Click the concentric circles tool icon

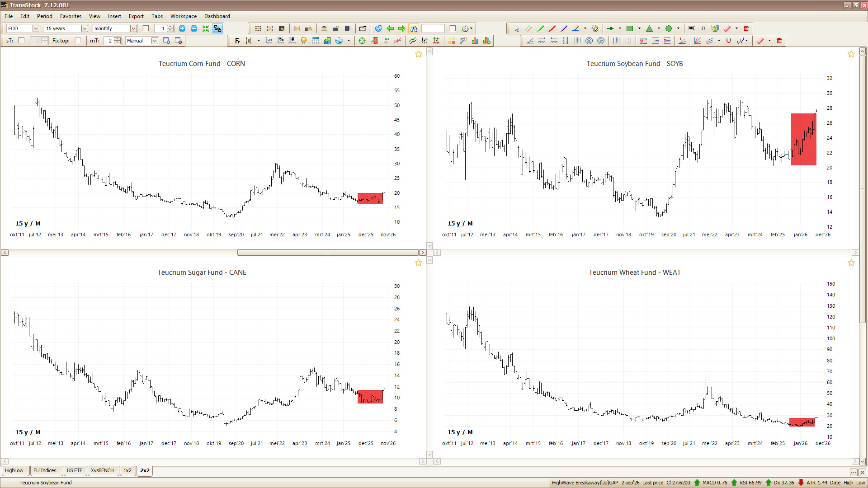(589, 41)
